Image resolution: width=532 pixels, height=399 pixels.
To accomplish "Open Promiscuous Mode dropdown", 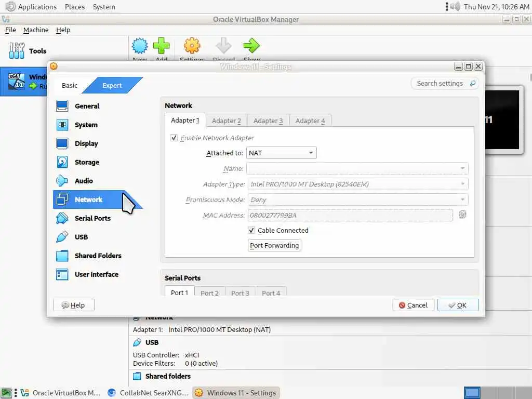I will 358,200.
